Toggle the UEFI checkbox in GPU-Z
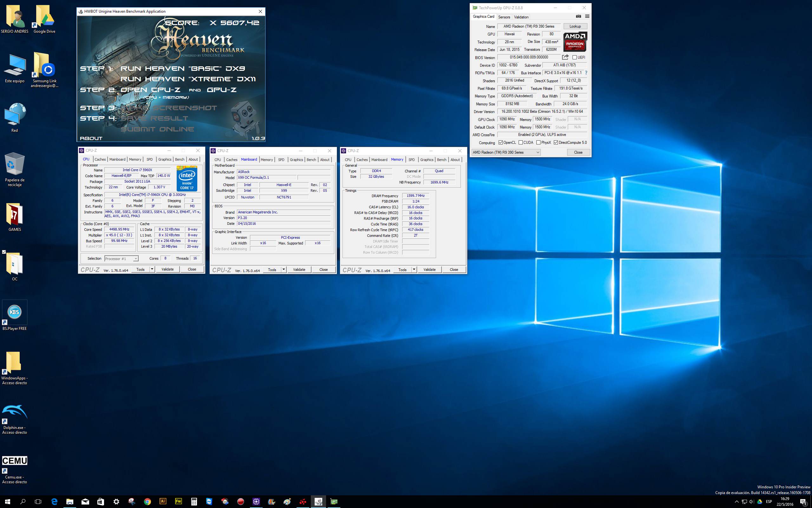Viewport: 812px width, 508px height. pos(574,57)
